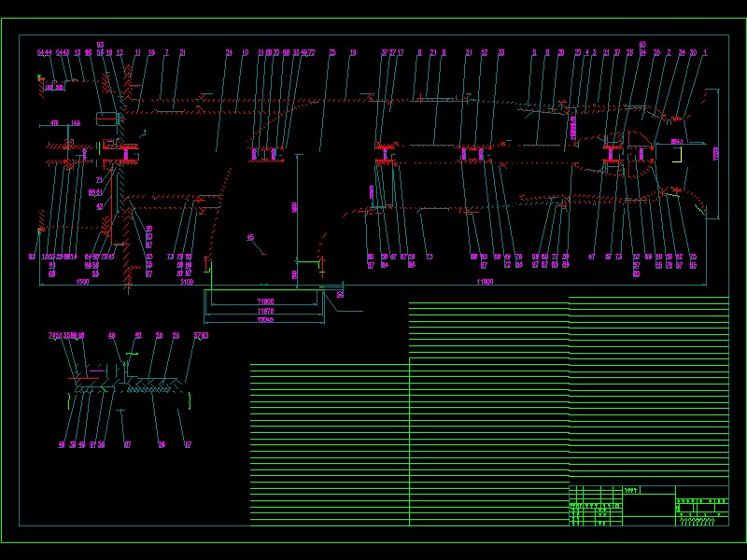Pick part balloon number 2
Viewport: 747px width, 560px height.
tap(669, 52)
